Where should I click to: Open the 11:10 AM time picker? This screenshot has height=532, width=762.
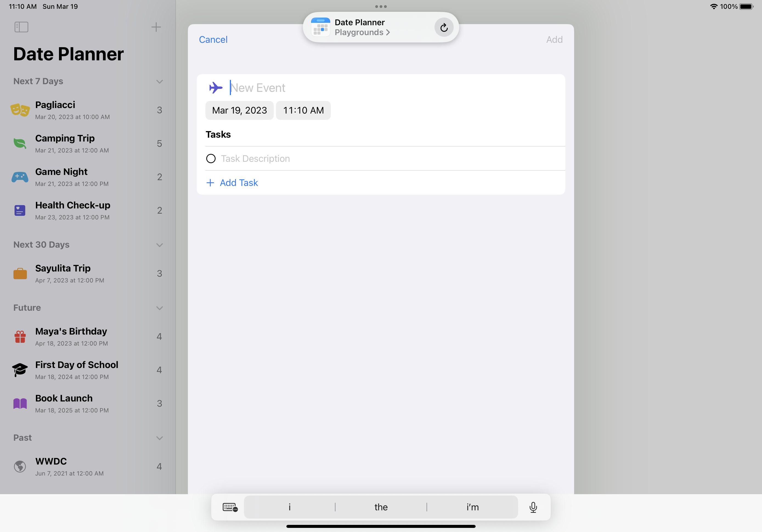303,110
